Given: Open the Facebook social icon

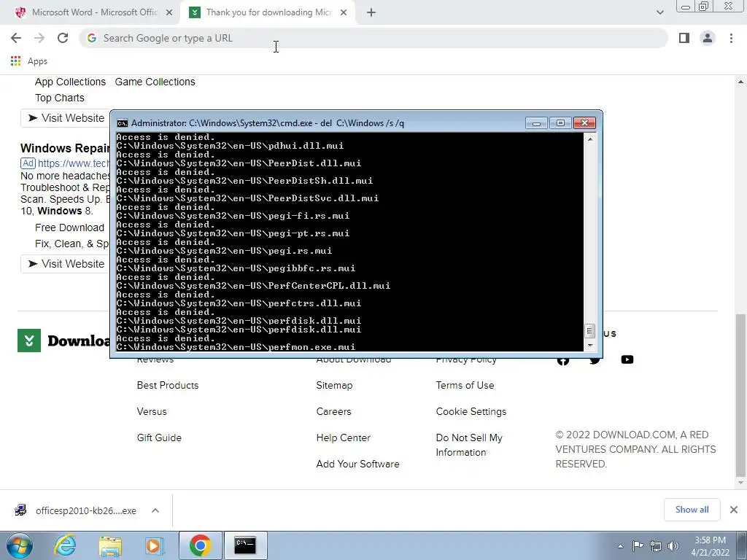Looking at the screenshot, I should point(563,361).
